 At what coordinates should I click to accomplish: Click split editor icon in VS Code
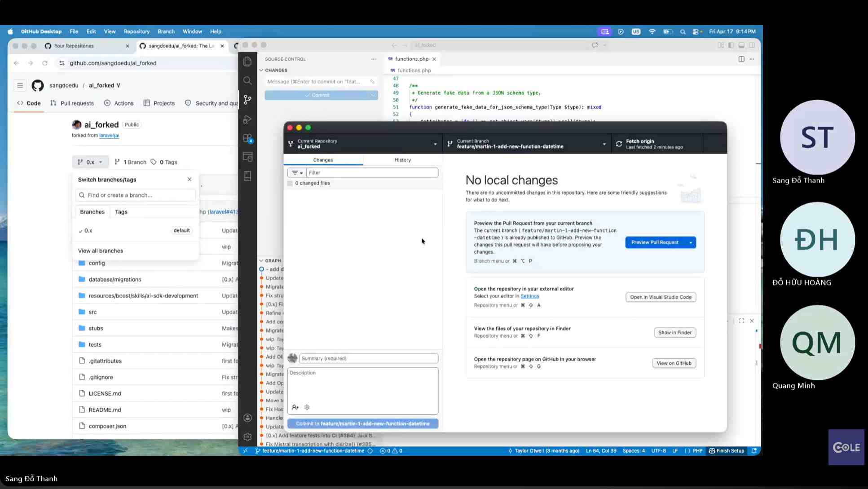[x=741, y=59]
